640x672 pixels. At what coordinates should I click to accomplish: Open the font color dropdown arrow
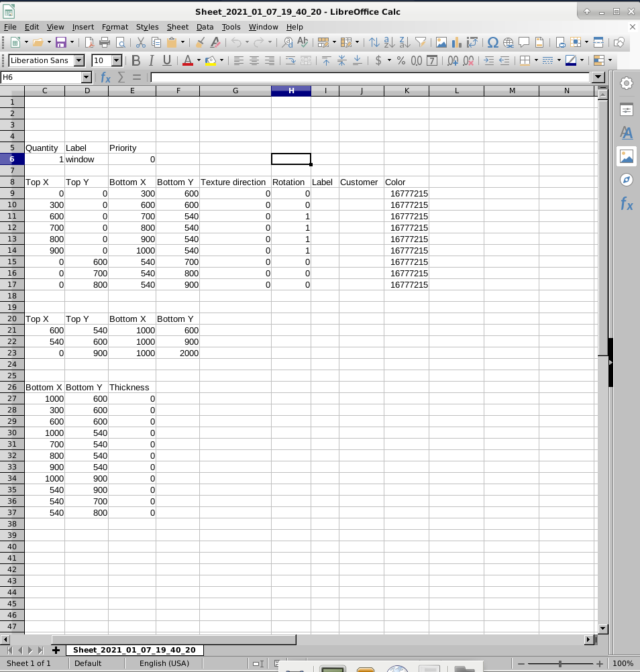(199, 60)
